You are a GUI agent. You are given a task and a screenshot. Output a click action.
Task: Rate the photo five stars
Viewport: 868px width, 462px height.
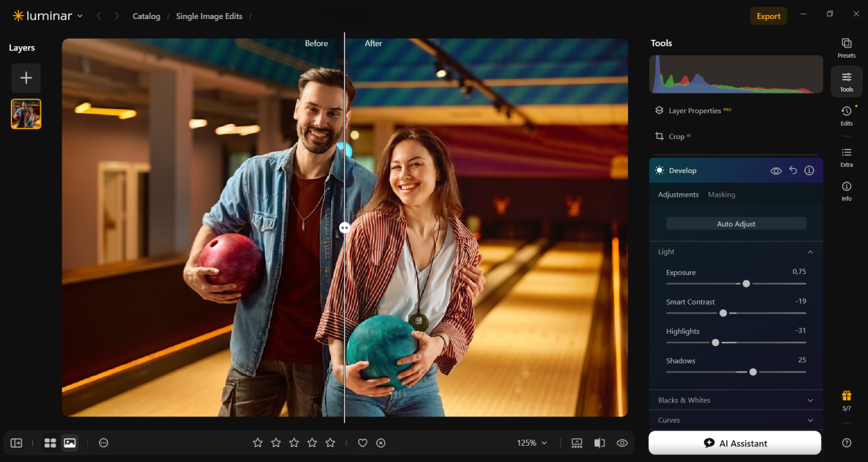point(330,443)
